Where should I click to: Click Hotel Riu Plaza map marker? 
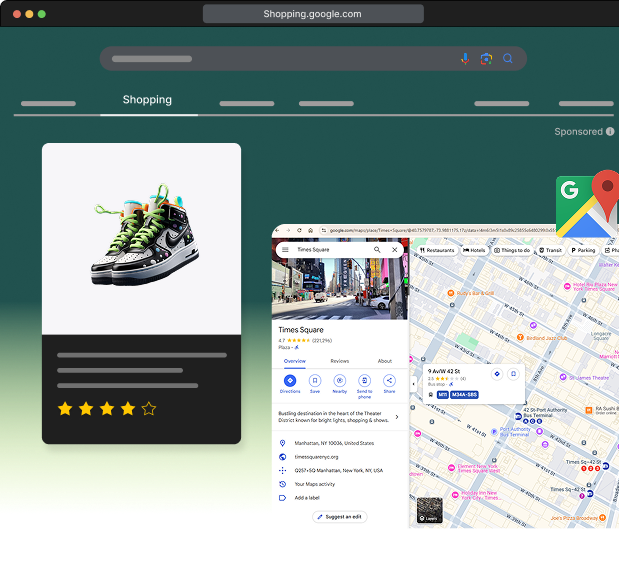coord(567,286)
